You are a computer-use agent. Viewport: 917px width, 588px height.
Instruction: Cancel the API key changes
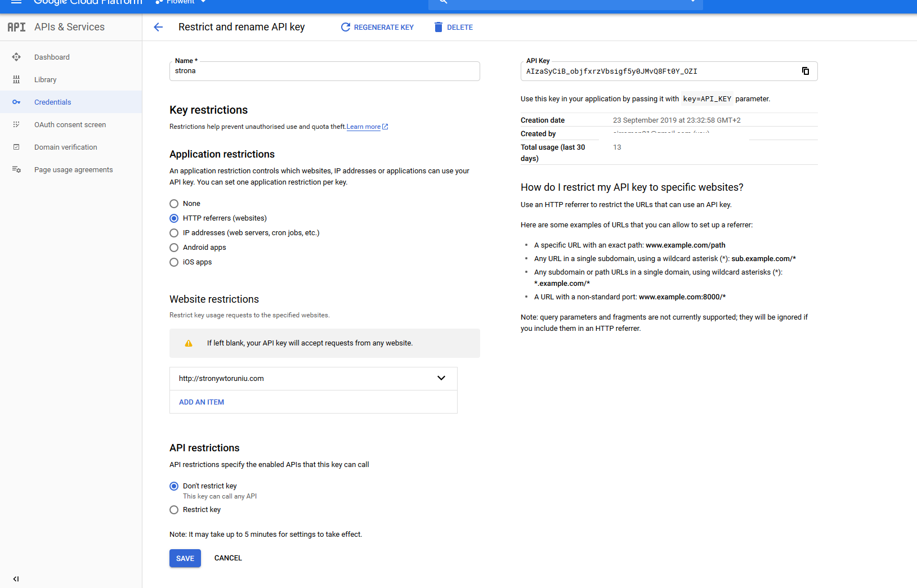click(228, 558)
